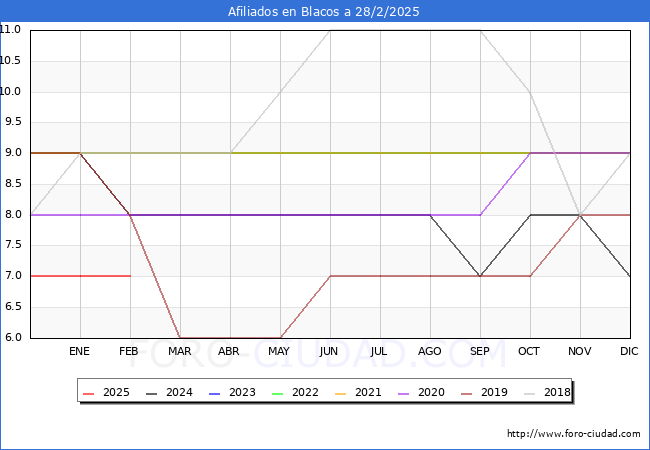650x450 pixels.
Task: Click the SEP month axis label
Action: [480, 351]
